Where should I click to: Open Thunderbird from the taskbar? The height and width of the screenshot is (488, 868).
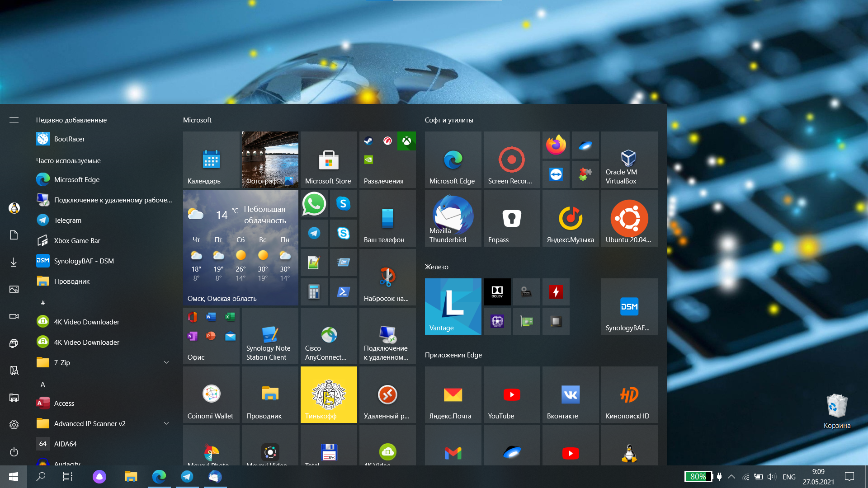[215, 477]
